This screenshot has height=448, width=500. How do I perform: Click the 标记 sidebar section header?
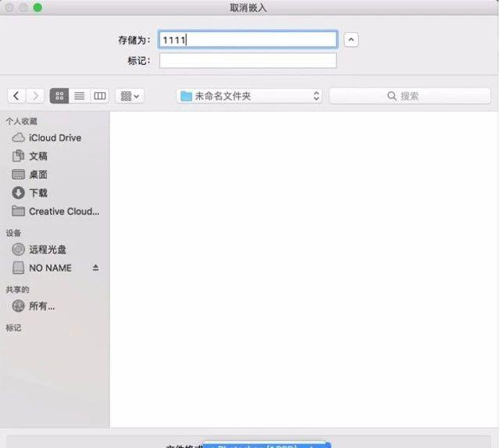tap(13, 328)
